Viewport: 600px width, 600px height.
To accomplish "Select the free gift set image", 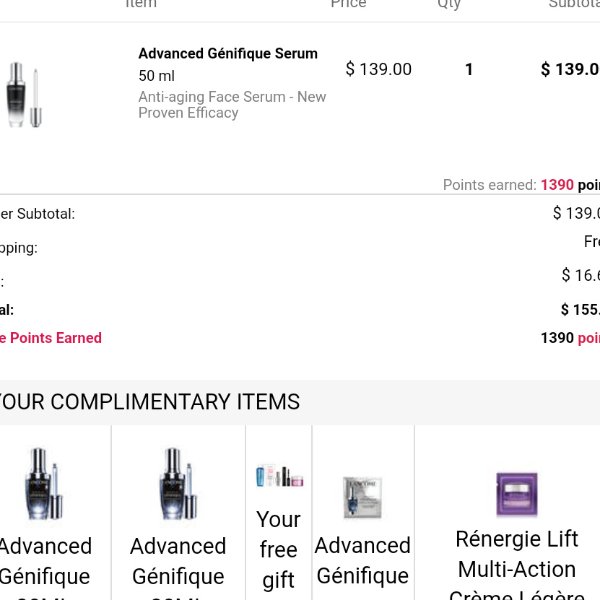I will (279, 476).
